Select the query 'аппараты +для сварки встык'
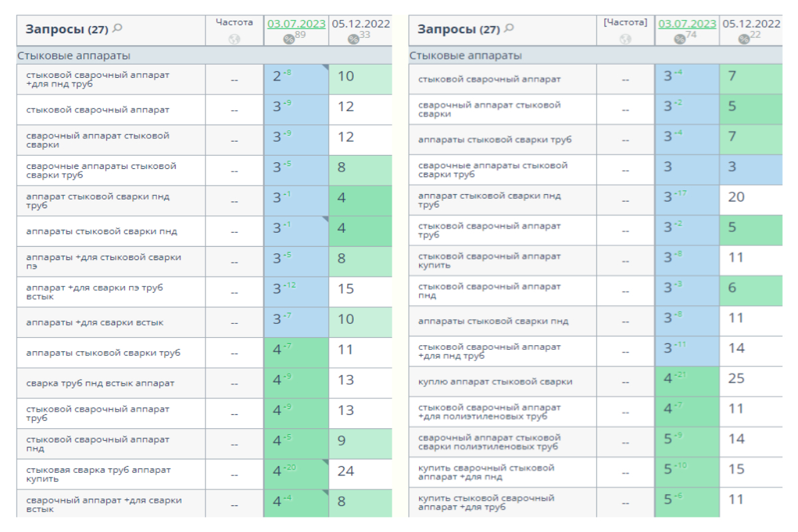Image resolution: width=798 pixels, height=532 pixels. click(x=95, y=323)
